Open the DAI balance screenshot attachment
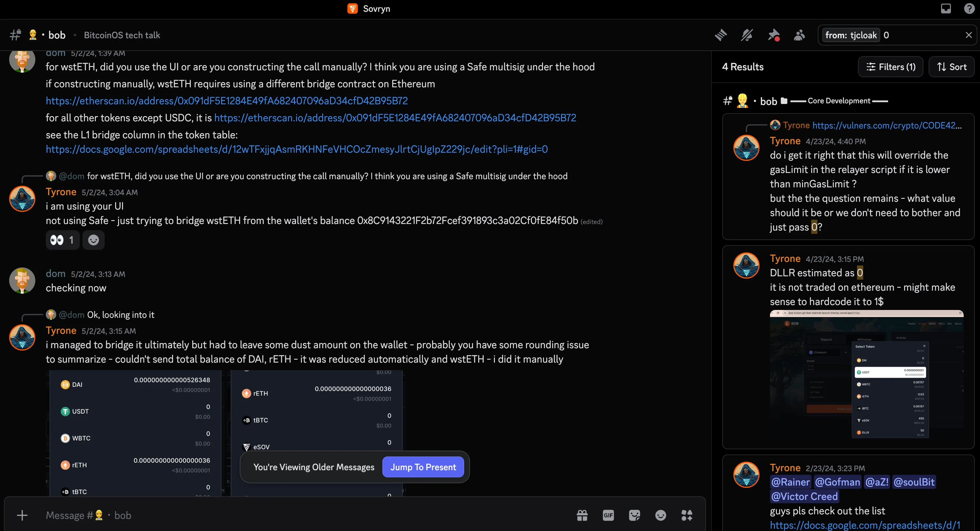980x531 pixels. coord(135,433)
